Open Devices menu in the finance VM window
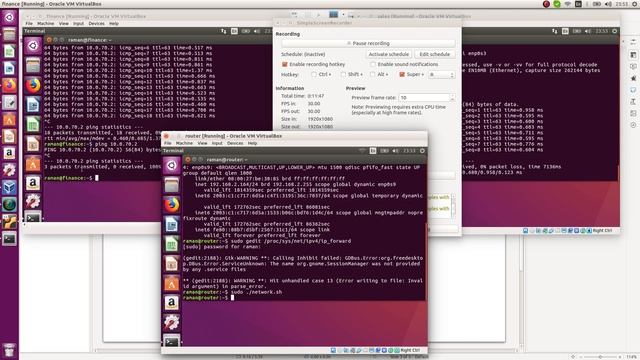Viewport: 640px width, 360px height. (97, 24)
